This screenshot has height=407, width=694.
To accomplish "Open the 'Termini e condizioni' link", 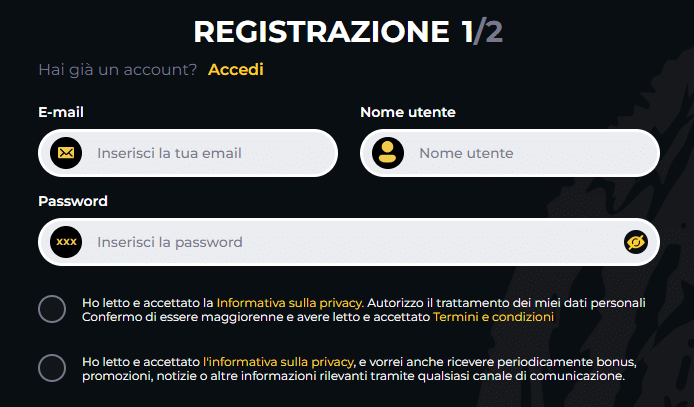I will (x=493, y=316).
